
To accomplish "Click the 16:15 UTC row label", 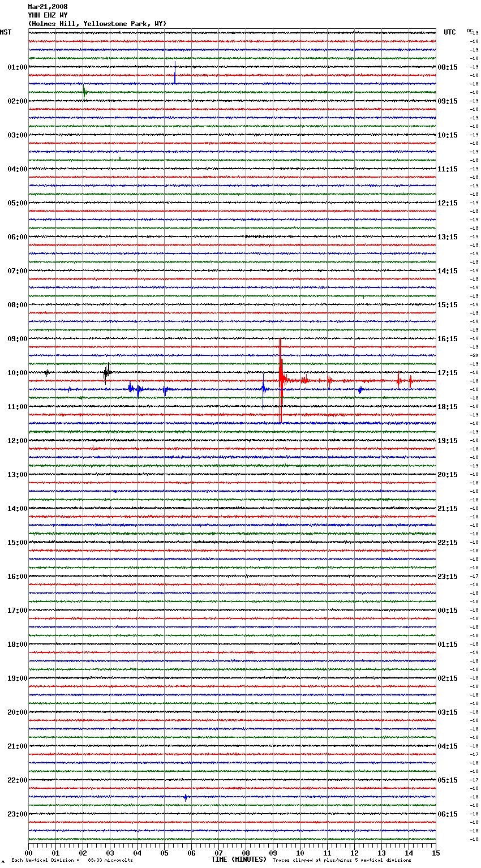I will coord(448,339).
